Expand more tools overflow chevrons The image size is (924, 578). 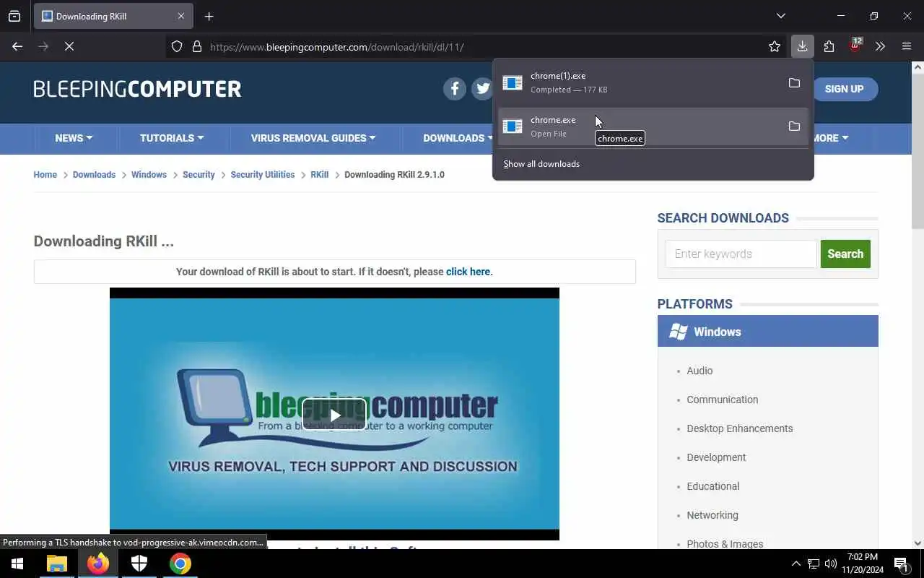[880, 46]
